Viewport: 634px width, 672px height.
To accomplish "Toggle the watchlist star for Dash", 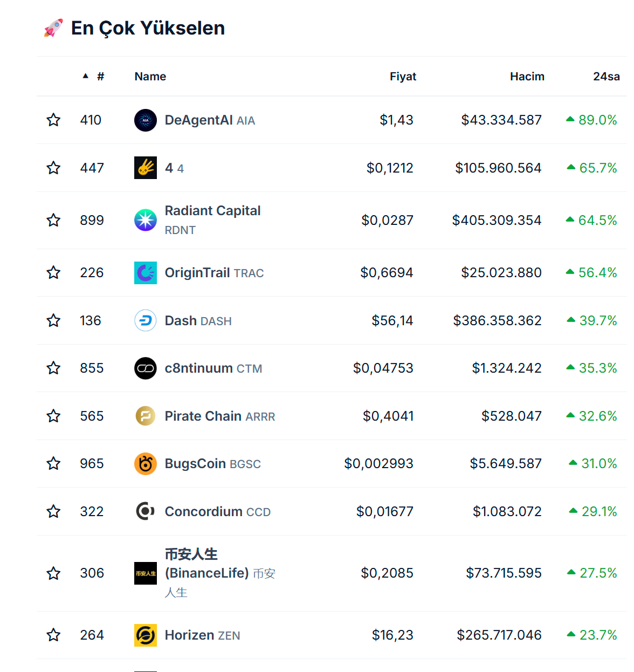I will 53,320.
